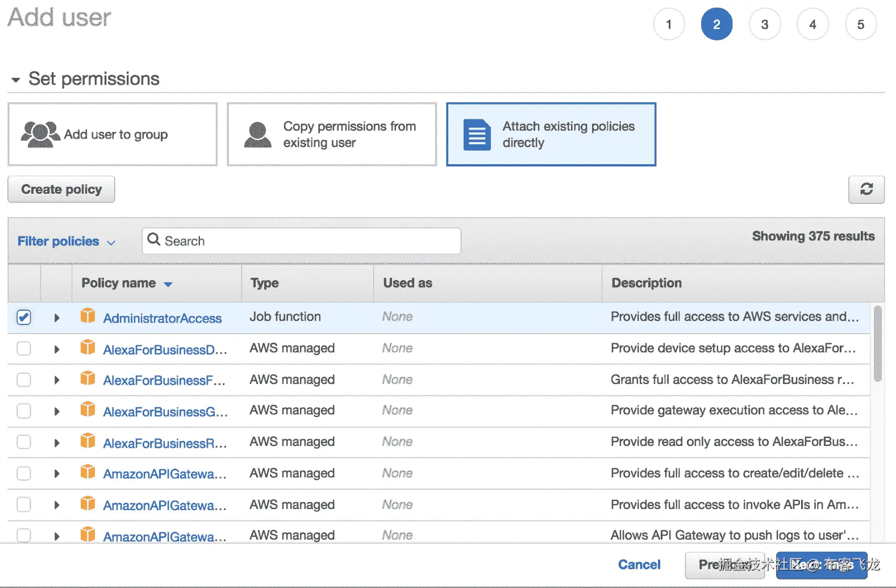
Task: Click the refresh policies icon button
Action: coord(866,189)
